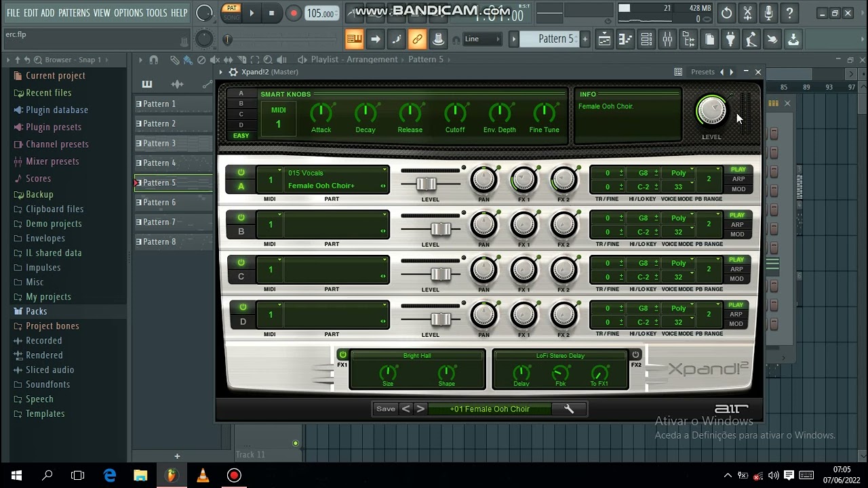The width and height of the screenshot is (868, 488).
Task: Click the link/multilink controllers icon
Action: pyautogui.click(x=417, y=39)
